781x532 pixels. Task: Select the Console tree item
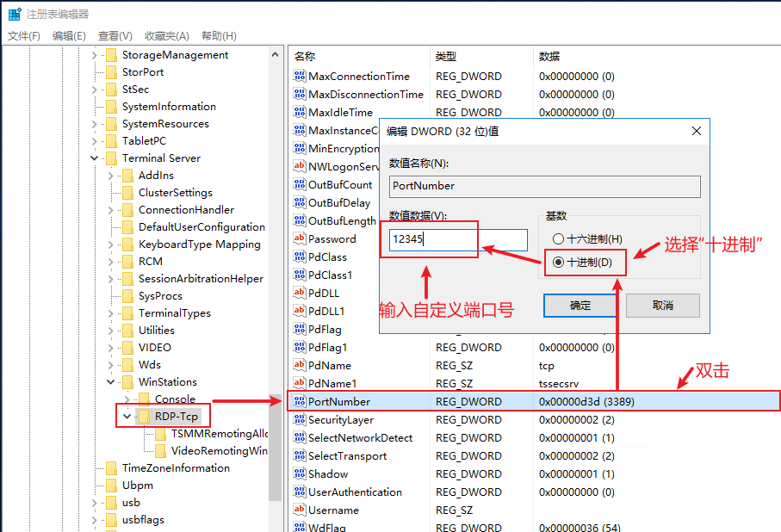[175, 399]
